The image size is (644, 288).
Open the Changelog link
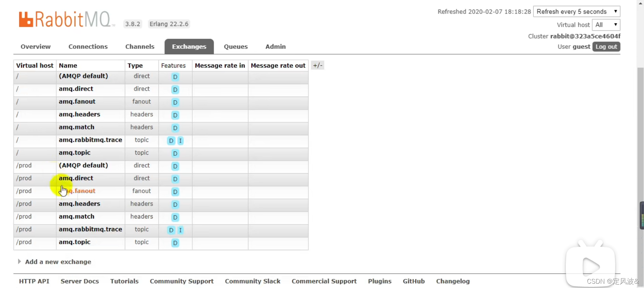pos(453,281)
